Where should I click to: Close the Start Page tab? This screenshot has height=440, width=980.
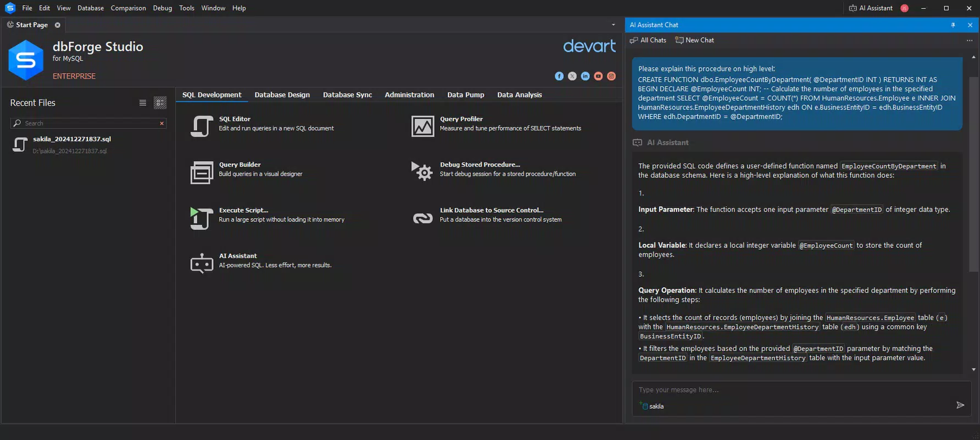tap(58, 25)
